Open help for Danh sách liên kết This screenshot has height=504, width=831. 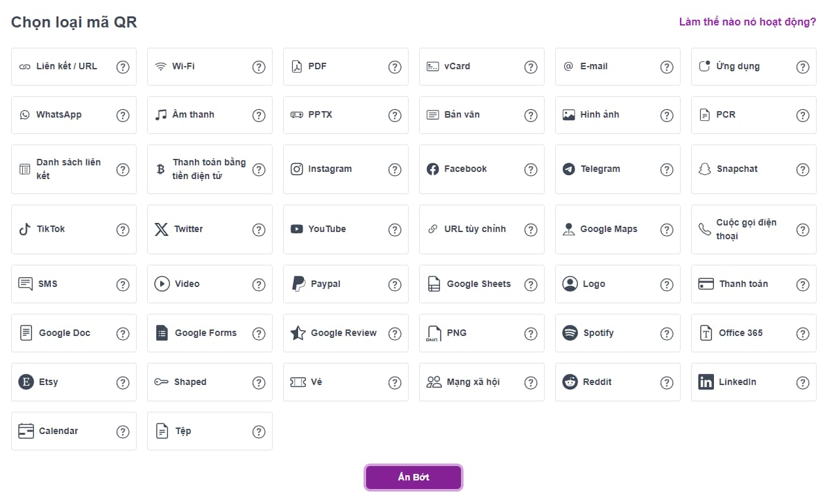[123, 169]
